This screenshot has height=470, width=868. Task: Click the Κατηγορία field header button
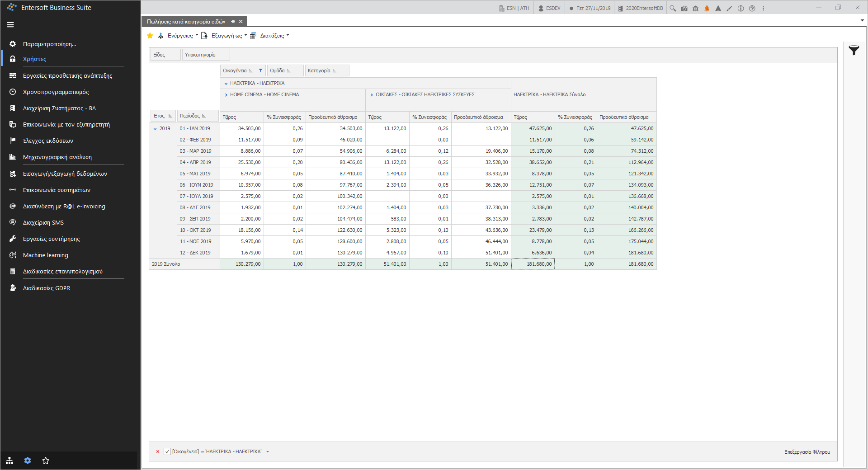327,70
